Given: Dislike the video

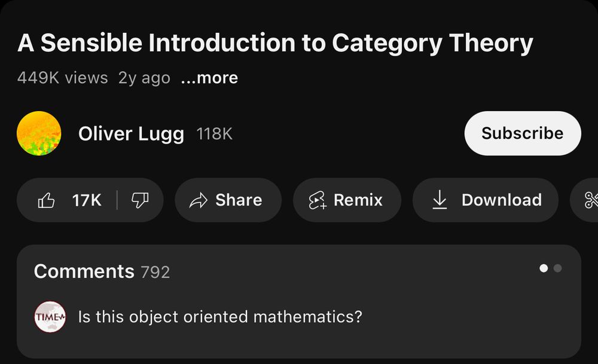Looking at the screenshot, I should coord(139,200).
